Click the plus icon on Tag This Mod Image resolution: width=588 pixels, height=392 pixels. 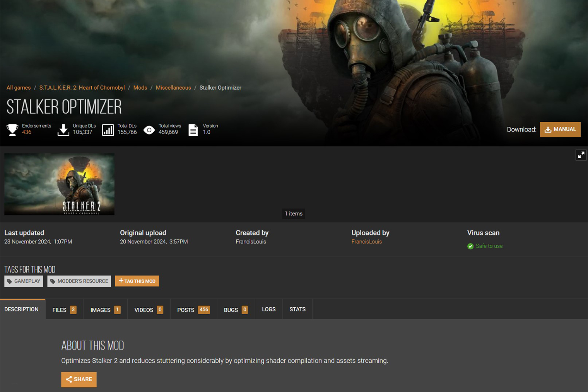pos(121,281)
